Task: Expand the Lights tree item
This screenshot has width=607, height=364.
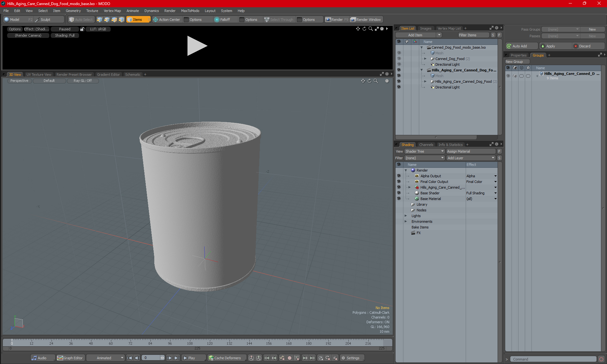Action: tap(405, 215)
